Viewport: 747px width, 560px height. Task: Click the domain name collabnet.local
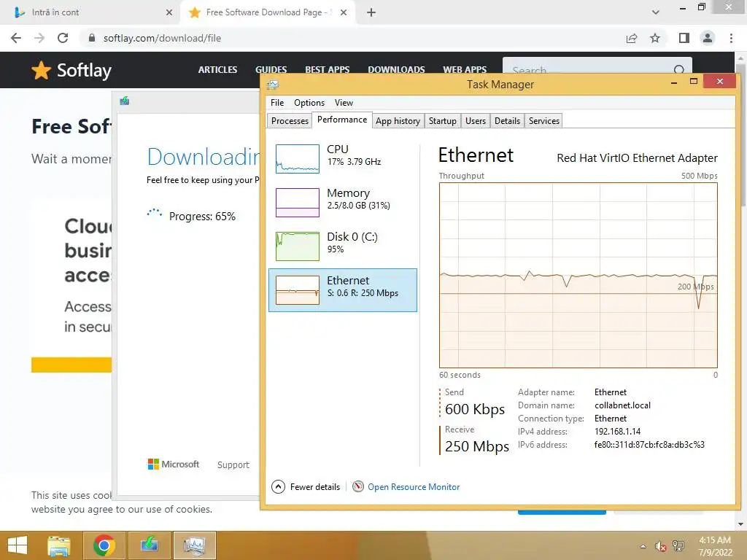click(622, 405)
